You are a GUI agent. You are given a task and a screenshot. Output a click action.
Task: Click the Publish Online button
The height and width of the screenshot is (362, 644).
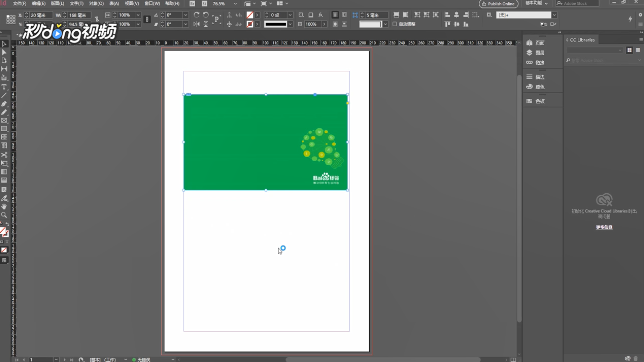[x=498, y=4]
